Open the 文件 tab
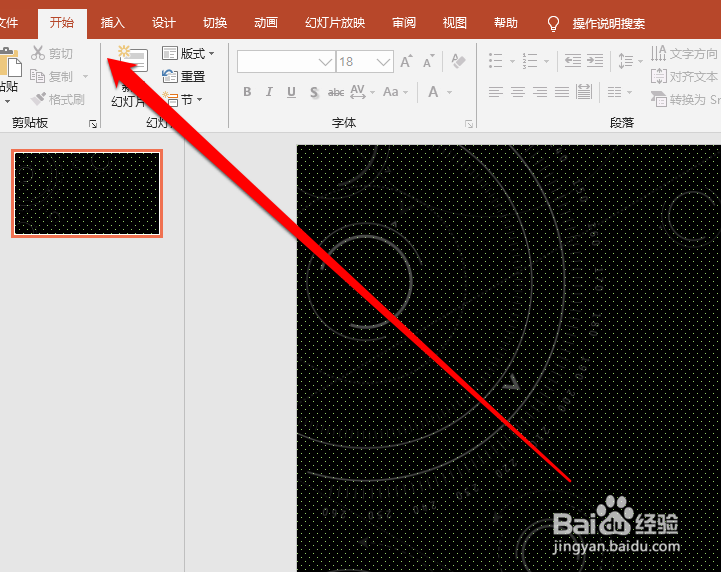The width and height of the screenshot is (721, 572). (8, 23)
